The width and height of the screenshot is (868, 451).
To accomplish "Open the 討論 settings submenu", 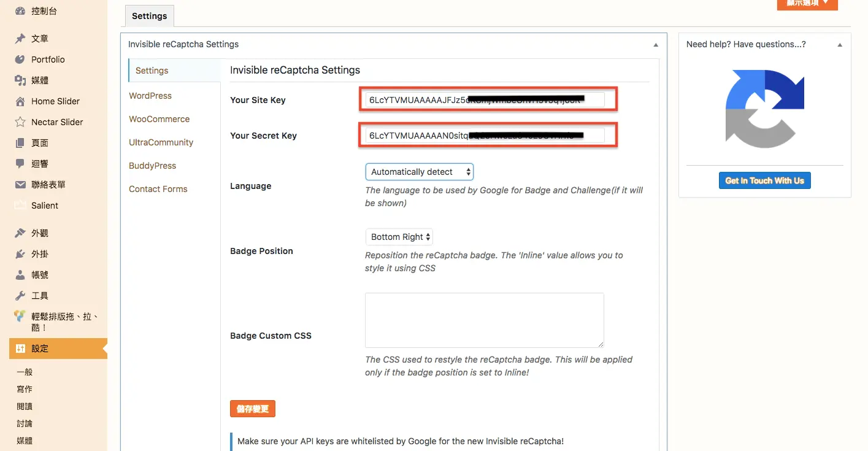I will click(x=25, y=423).
